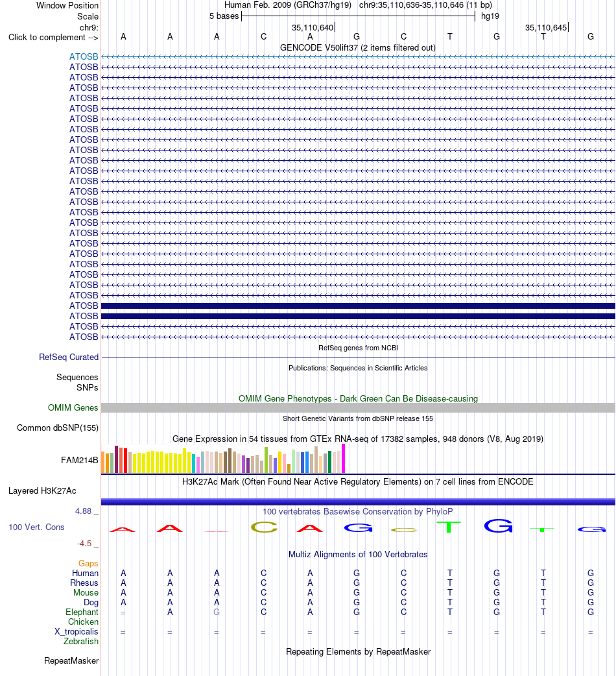Click the 35,110,640 ruler coordinate

(313, 28)
